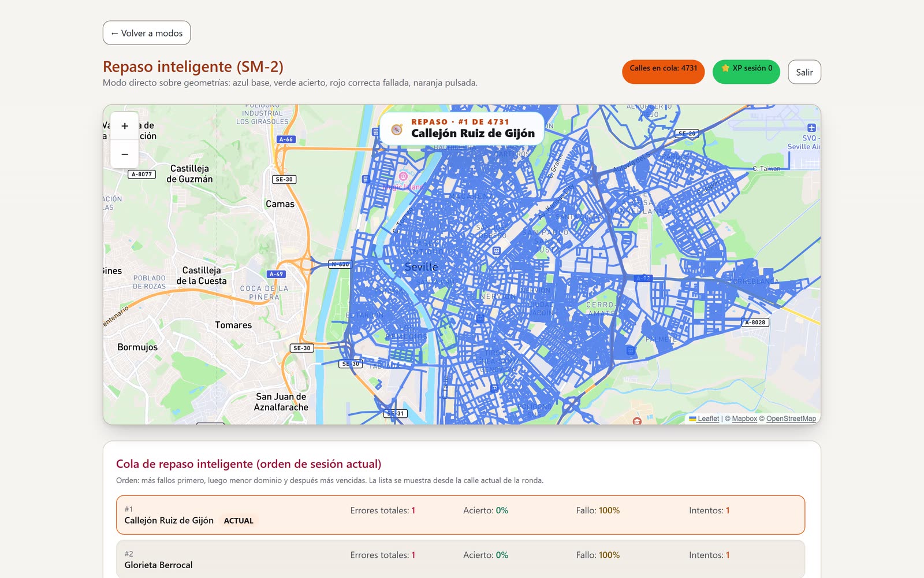Screen dimensions: 924x578
Task: Click Intentos 1 in Glorieta Berrocal row
Action: (x=709, y=555)
